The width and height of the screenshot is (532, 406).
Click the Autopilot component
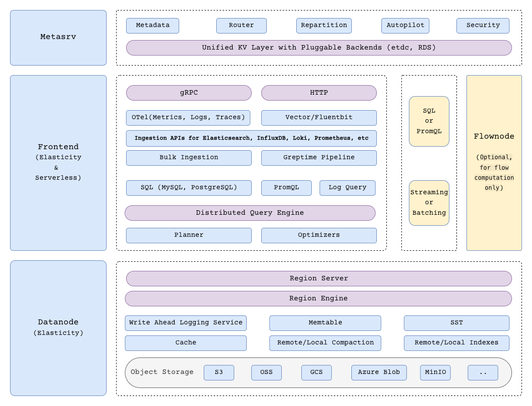pyautogui.click(x=405, y=26)
